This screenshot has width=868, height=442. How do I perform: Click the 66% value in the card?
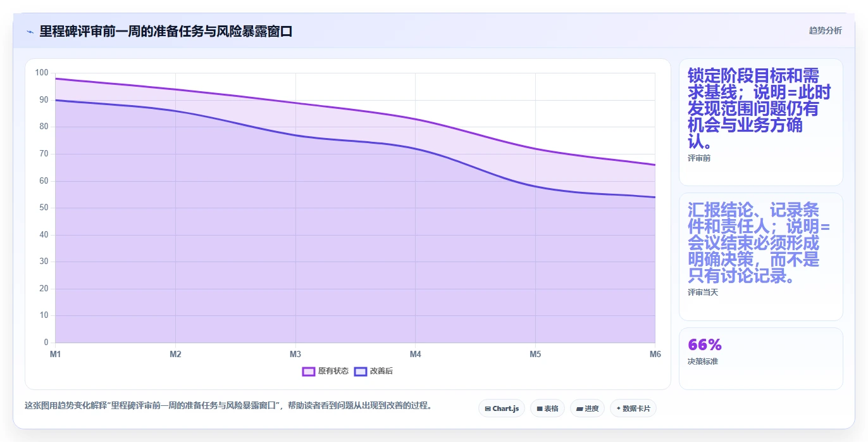[x=705, y=344]
